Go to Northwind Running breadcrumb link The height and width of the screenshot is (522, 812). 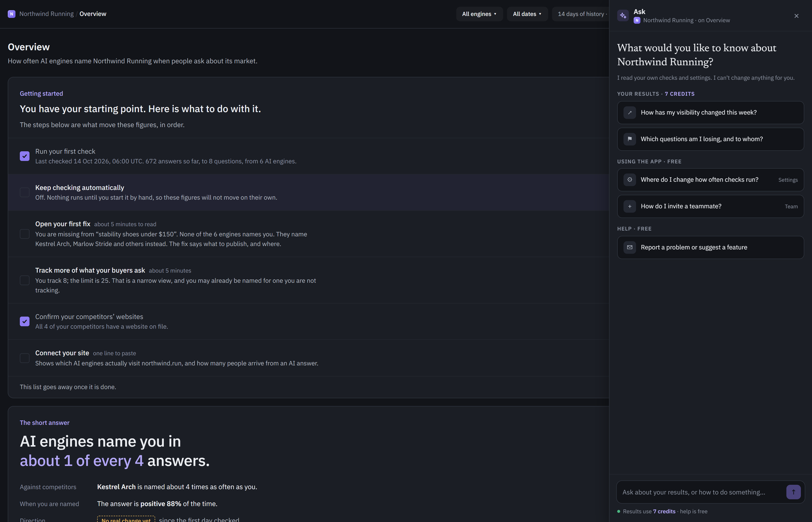point(46,14)
